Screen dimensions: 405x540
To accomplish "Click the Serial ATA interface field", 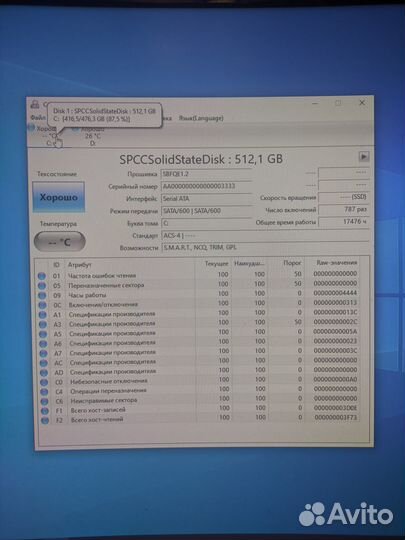I will coord(206,199).
